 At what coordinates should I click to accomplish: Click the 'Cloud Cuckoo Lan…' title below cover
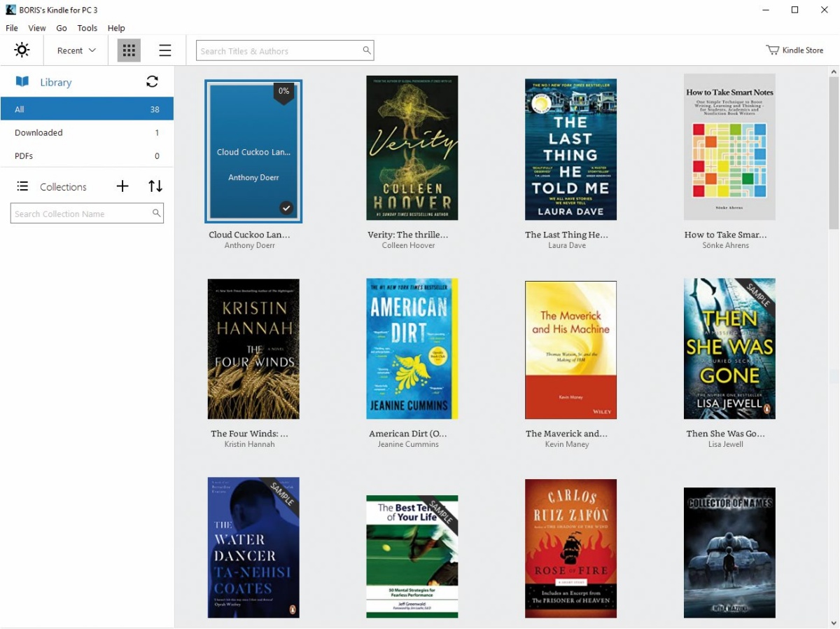point(249,235)
